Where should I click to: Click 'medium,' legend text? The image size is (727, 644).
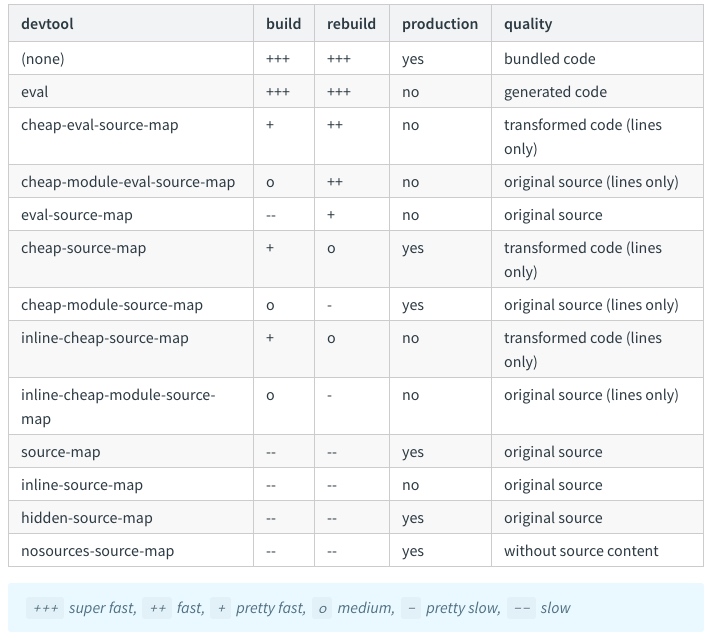(366, 608)
